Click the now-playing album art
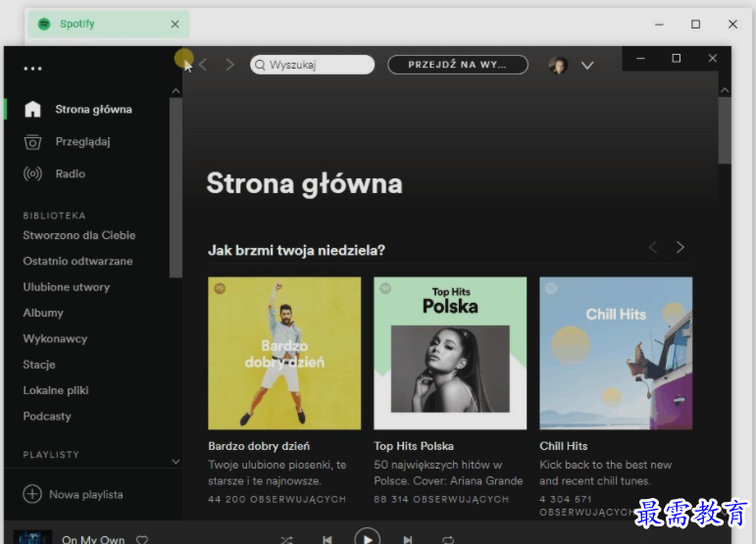Viewport: 756px width, 544px height. coord(32,537)
